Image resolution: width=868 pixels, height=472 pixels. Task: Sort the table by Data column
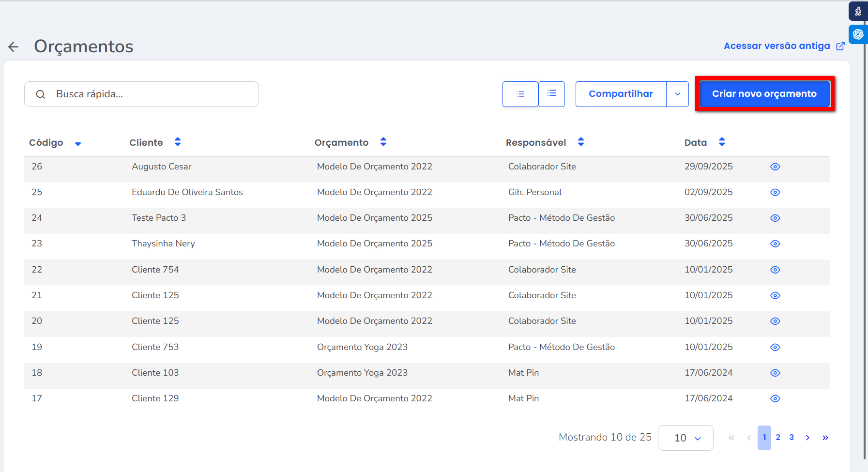tap(722, 142)
